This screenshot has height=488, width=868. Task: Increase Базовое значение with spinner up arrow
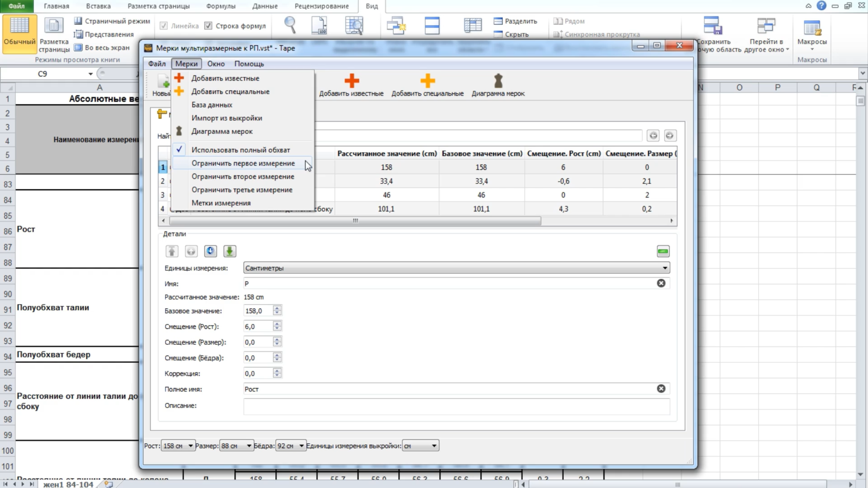click(277, 308)
